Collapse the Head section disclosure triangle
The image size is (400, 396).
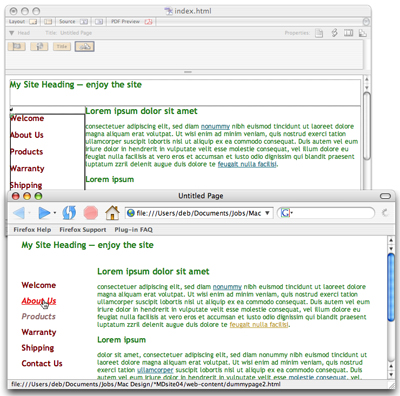click(x=12, y=33)
